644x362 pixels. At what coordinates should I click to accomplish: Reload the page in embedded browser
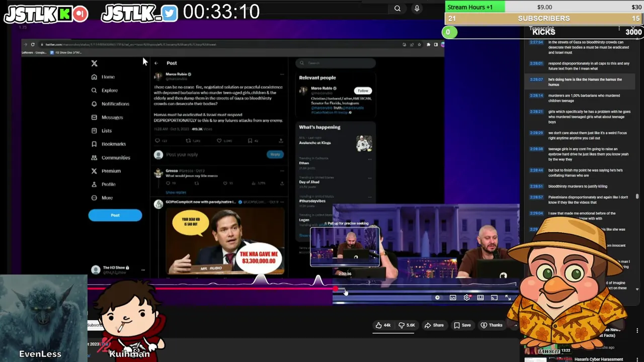coord(33,44)
